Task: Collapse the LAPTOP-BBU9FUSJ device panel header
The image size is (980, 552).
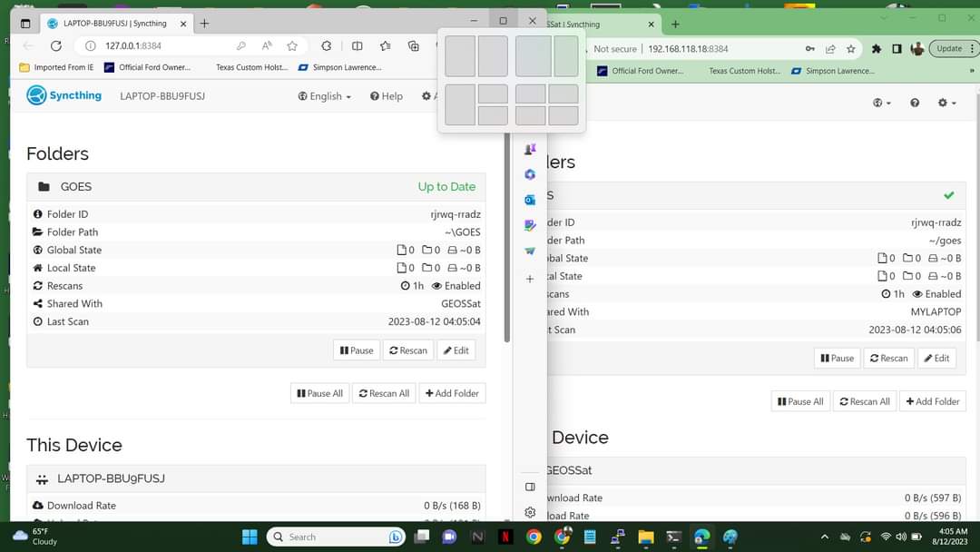Action: click(256, 478)
